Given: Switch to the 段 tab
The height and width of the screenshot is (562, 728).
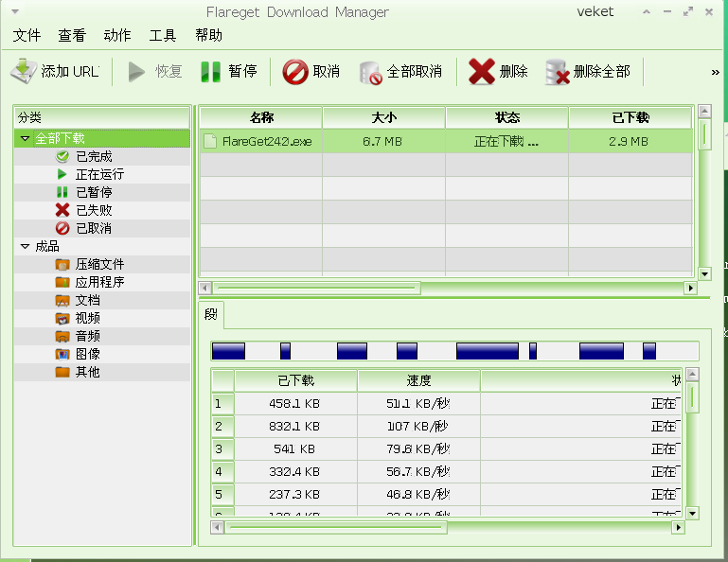Looking at the screenshot, I should coord(211,315).
